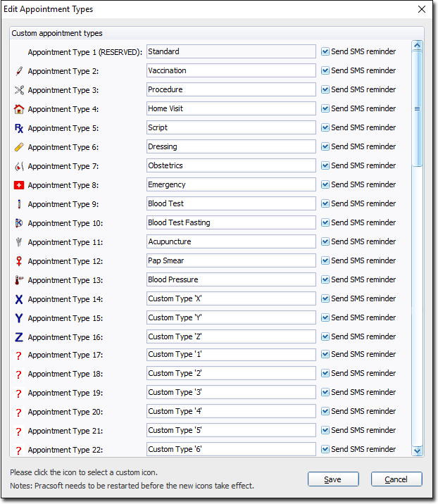The height and width of the screenshot is (504, 438).
Task: Untick SMS reminder for Standard appointment
Action: pos(325,51)
